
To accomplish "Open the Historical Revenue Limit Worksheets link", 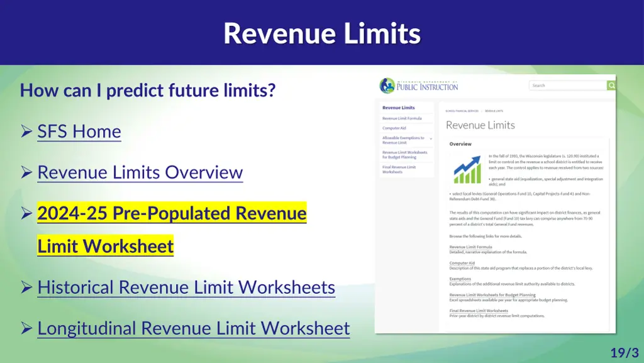I will pyautogui.click(x=186, y=288).
